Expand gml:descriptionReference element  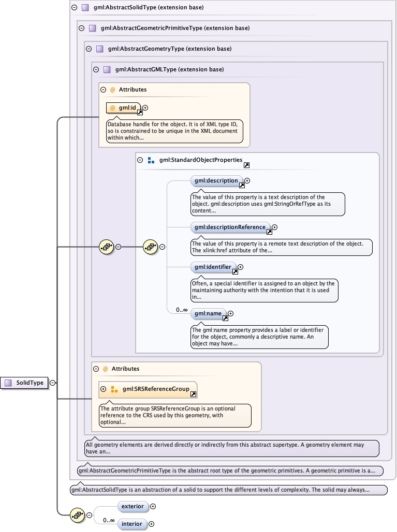275,227
